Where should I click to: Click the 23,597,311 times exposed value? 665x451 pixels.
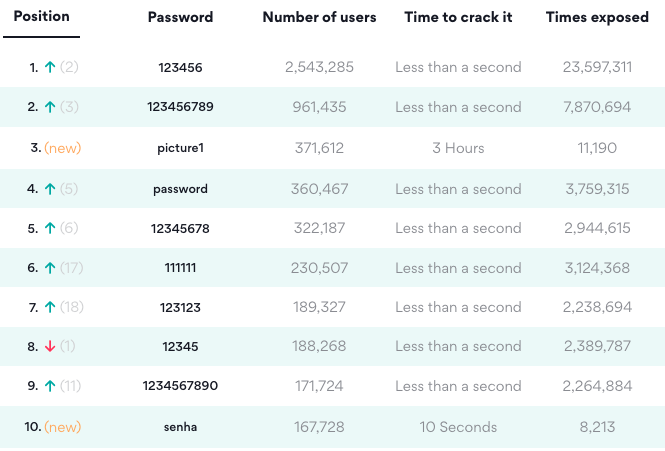click(x=597, y=67)
